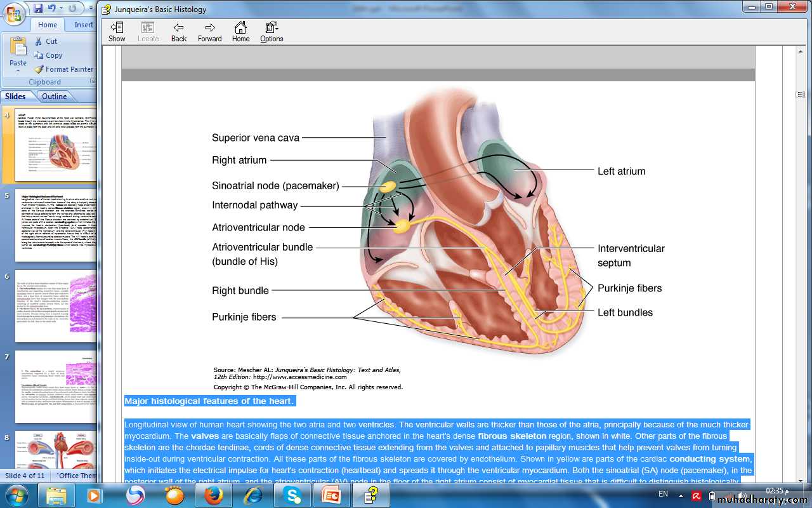The width and height of the screenshot is (812, 508).
Task: Select the Format Painter tool
Action: coord(63,69)
